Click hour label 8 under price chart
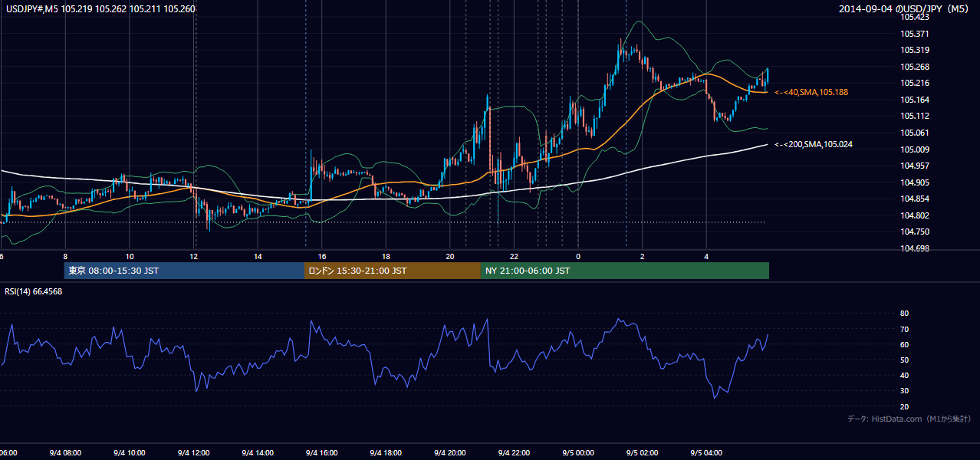The height and width of the screenshot is (460, 980). (65, 256)
